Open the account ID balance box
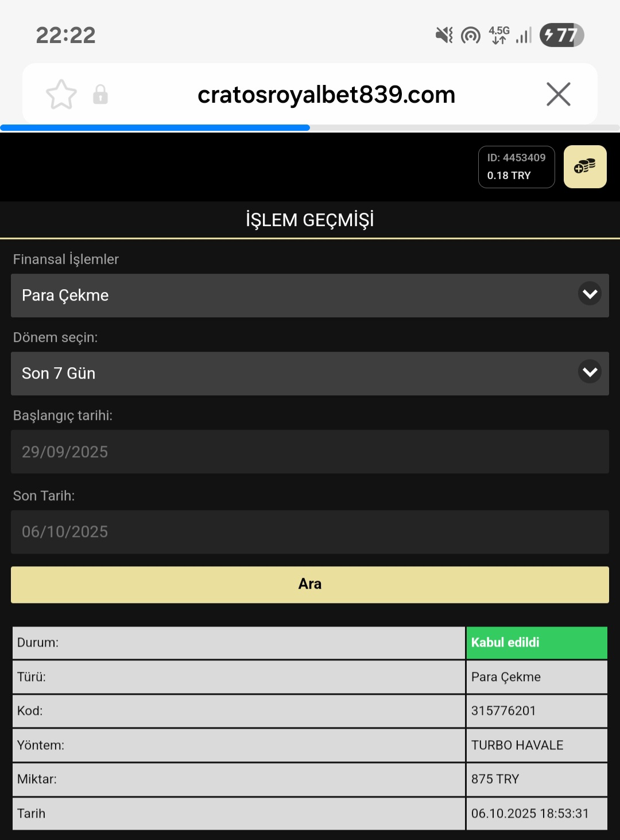This screenshot has width=620, height=840. point(516,167)
